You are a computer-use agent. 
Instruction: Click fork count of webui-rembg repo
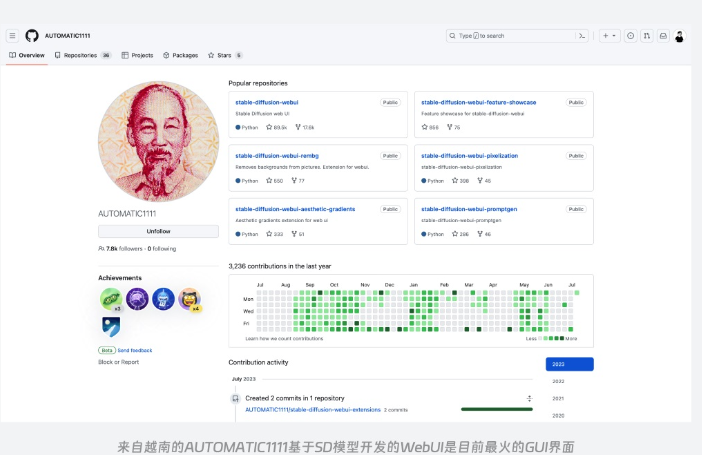coord(298,180)
